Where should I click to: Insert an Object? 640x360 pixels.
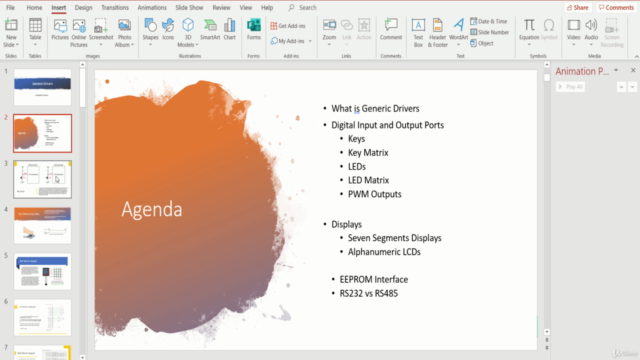482,43
